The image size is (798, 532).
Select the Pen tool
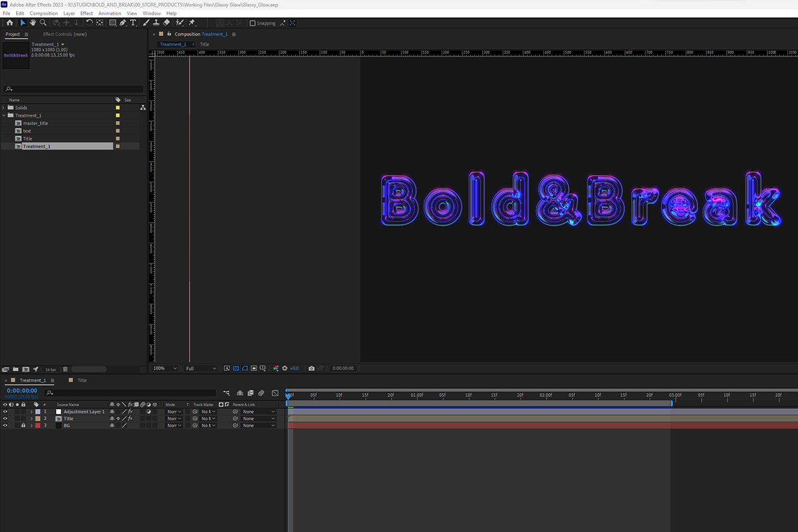tap(123, 23)
